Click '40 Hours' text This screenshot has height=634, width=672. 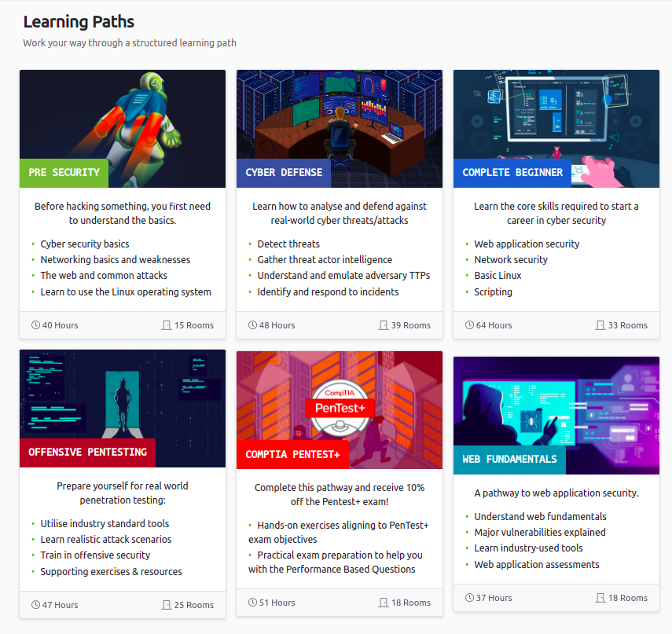tap(60, 325)
